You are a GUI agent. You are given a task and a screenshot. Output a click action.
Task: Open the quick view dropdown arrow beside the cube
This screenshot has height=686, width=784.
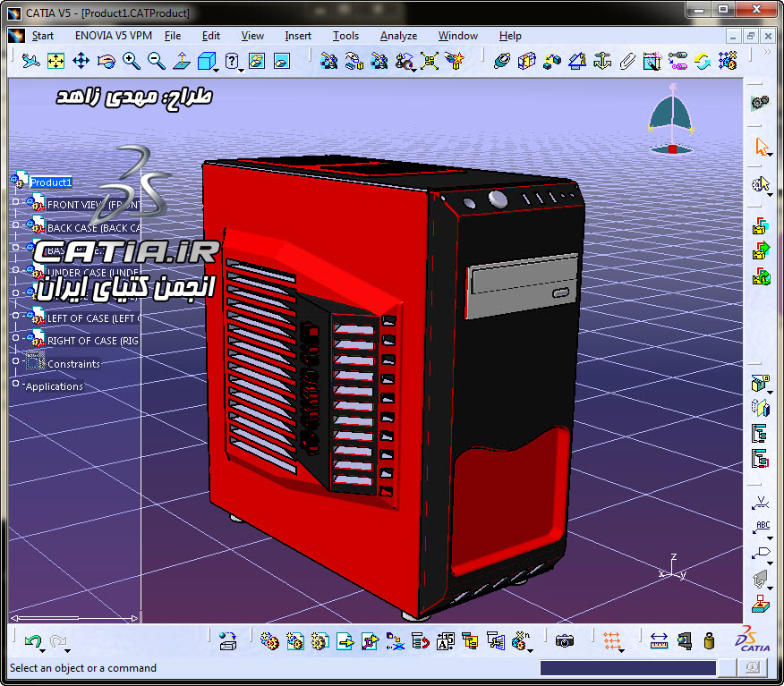click(x=217, y=71)
